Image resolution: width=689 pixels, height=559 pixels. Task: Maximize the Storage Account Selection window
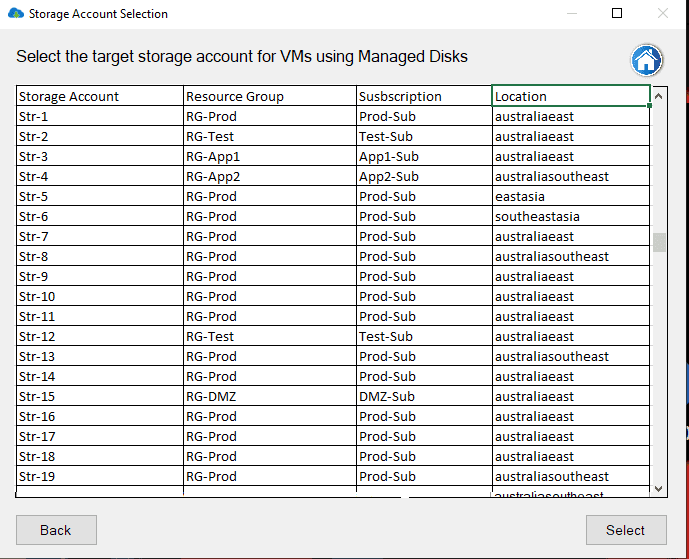(x=617, y=14)
